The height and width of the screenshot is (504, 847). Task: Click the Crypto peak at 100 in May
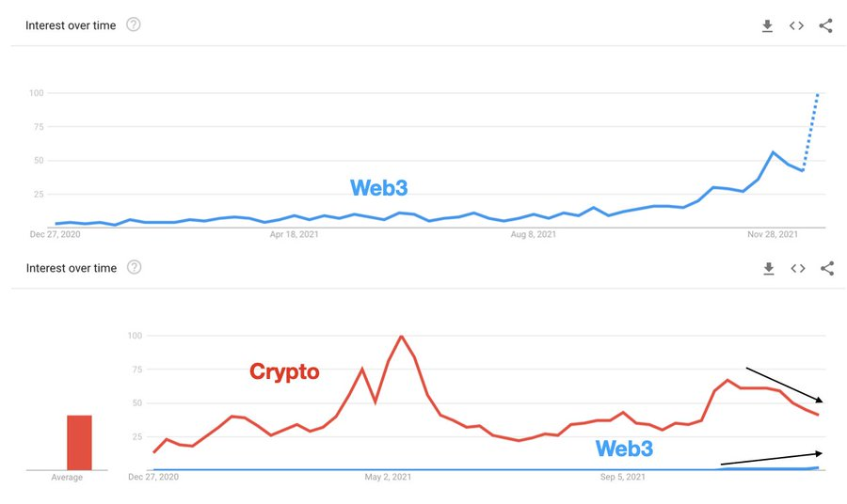401,337
